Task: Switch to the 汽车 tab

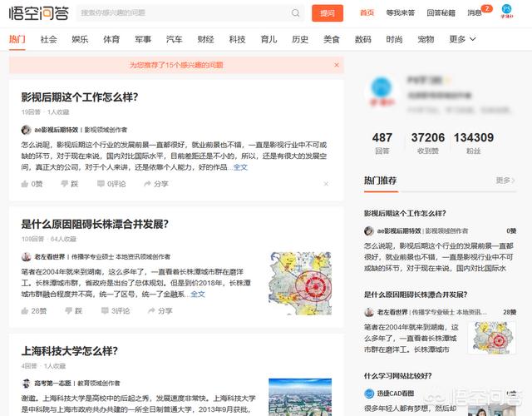Action: click(x=175, y=39)
